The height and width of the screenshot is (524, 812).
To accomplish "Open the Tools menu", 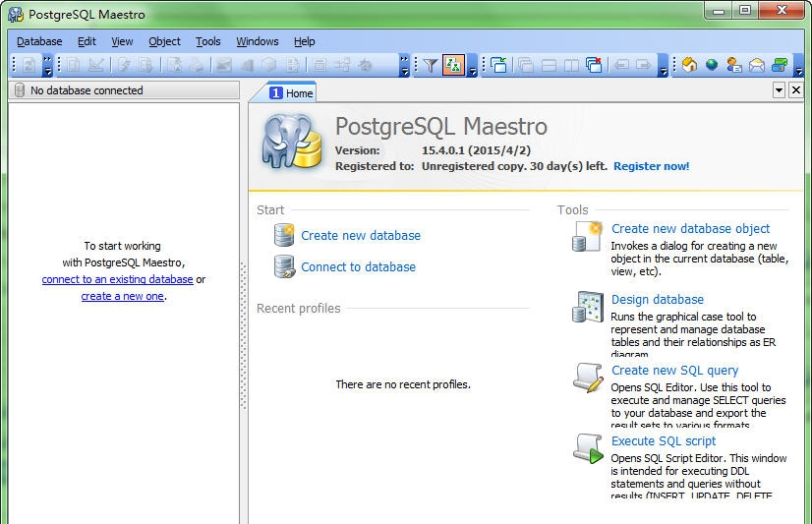I will pyautogui.click(x=207, y=41).
